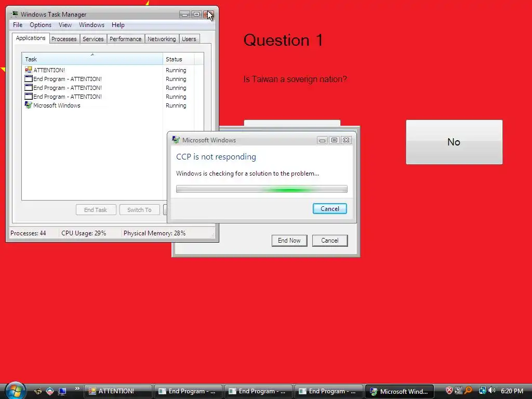Expand the quick launch overflow chevron

[x=77, y=389]
